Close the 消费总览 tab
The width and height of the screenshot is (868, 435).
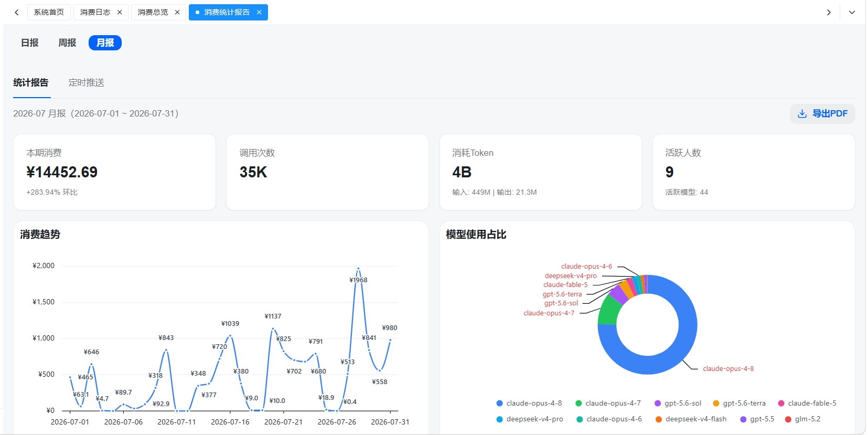pyautogui.click(x=177, y=12)
